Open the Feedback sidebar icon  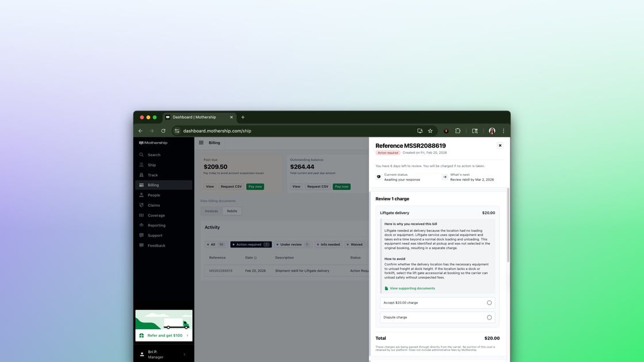coord(141,245)
